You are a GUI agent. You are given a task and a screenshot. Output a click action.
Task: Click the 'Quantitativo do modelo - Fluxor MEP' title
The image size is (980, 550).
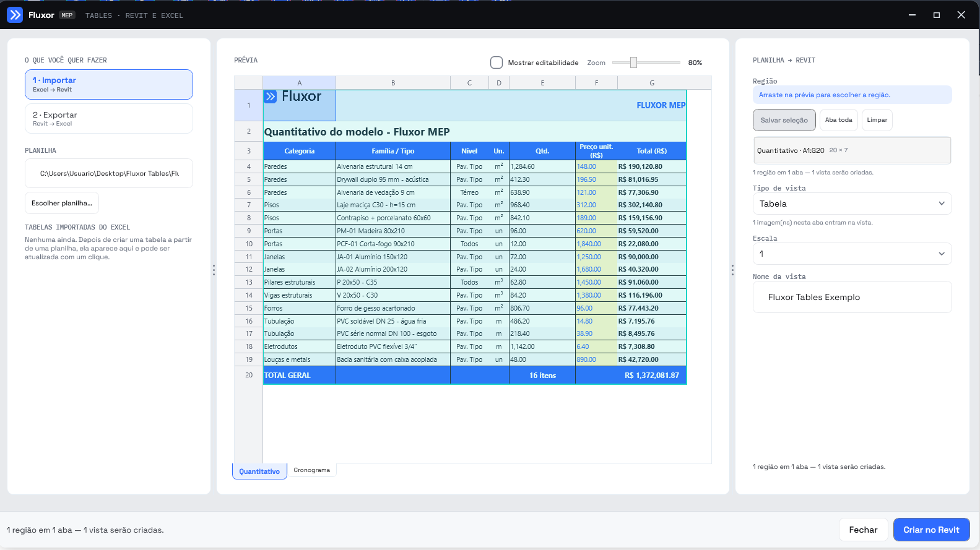[x=357, y=132]
